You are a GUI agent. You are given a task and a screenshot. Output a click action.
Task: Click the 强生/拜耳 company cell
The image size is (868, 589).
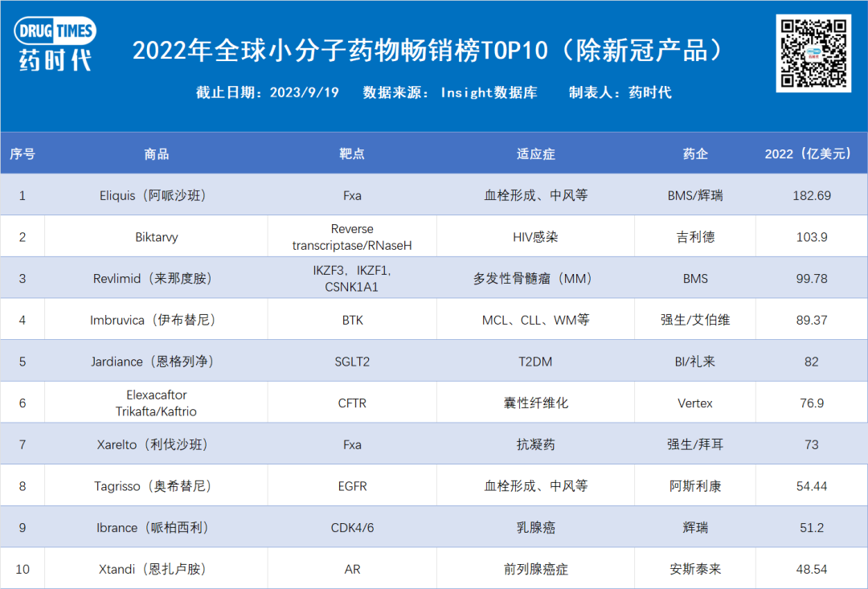point(695,444)
